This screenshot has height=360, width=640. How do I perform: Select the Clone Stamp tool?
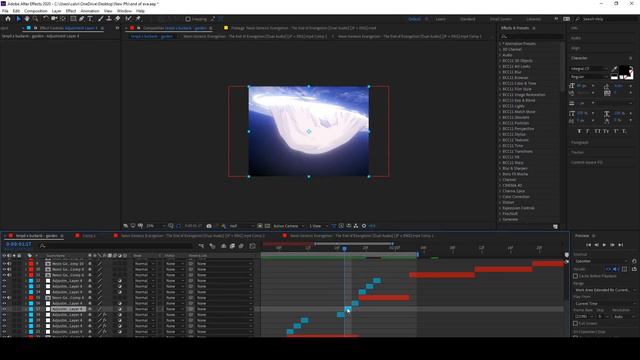pyautogui.click(x=109, y=19)
